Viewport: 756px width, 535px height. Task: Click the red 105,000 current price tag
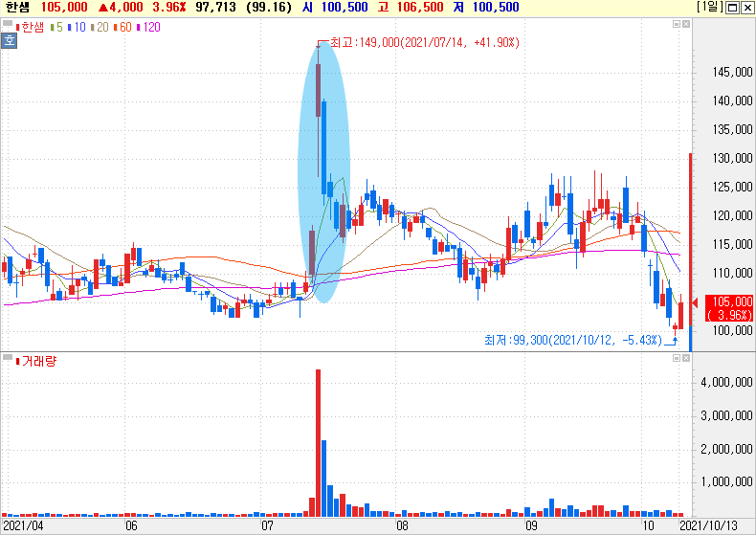point(729,308)
